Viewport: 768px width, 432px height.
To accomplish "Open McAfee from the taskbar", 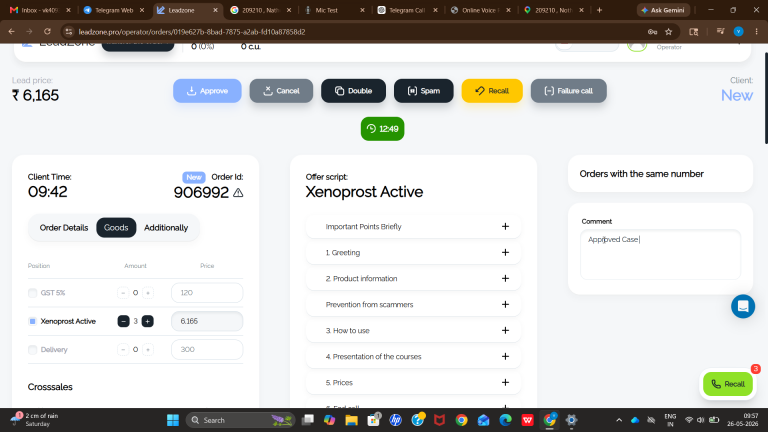I will 439,420.
